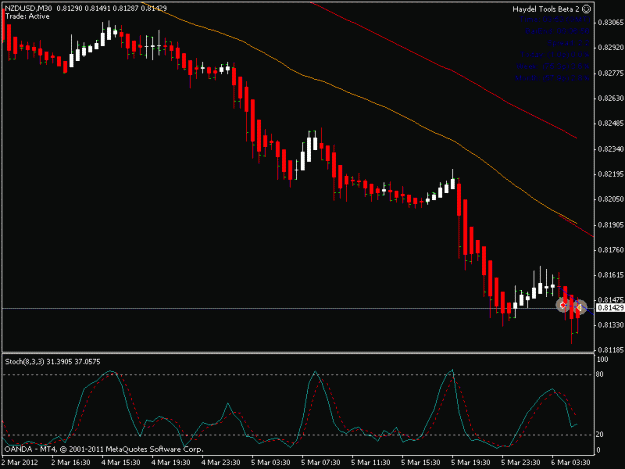Click the '6 Mar 03:30' time label
The image size is (625, 469).
tap(570, 463)
